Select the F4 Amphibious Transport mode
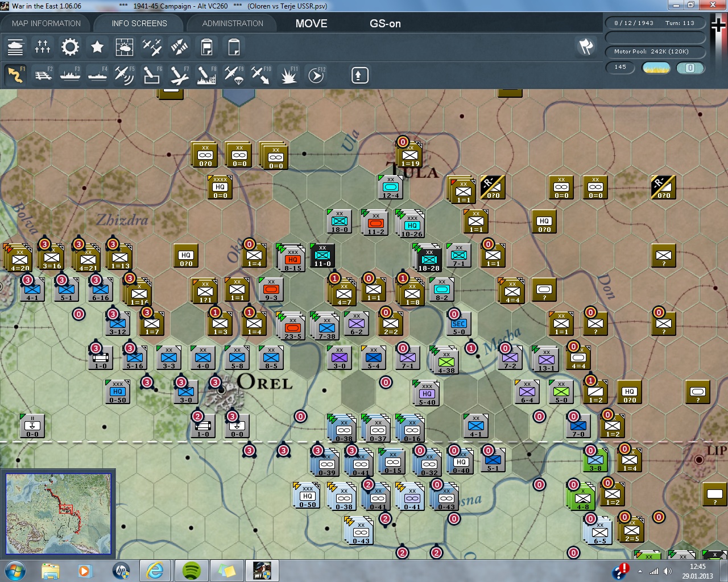 click(x=97, y=75)
